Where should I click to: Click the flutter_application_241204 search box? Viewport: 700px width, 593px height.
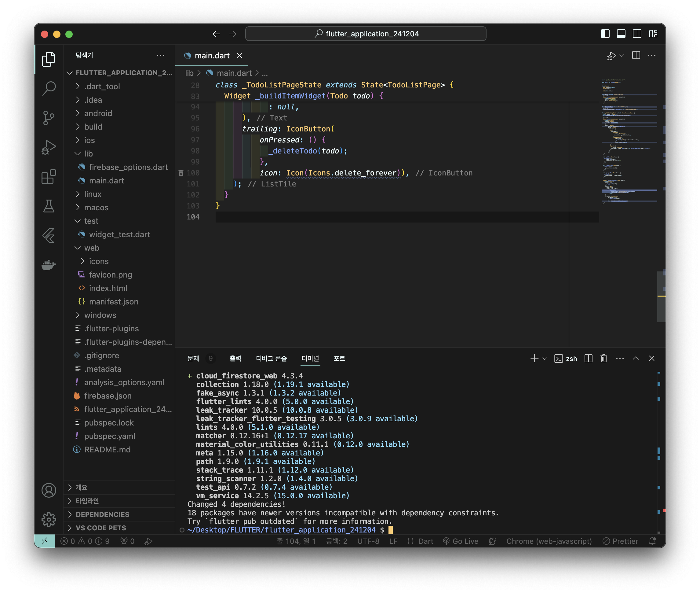pos(366,34)
